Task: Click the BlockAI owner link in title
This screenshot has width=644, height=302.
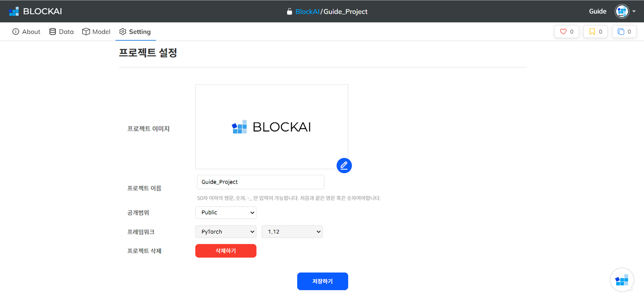Action: 307,12
